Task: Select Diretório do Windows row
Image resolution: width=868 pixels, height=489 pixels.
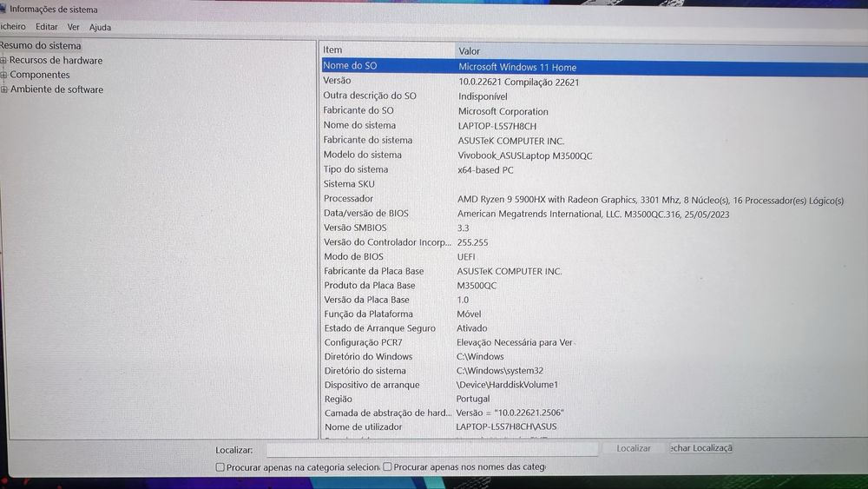Action: tap(595, 357)
